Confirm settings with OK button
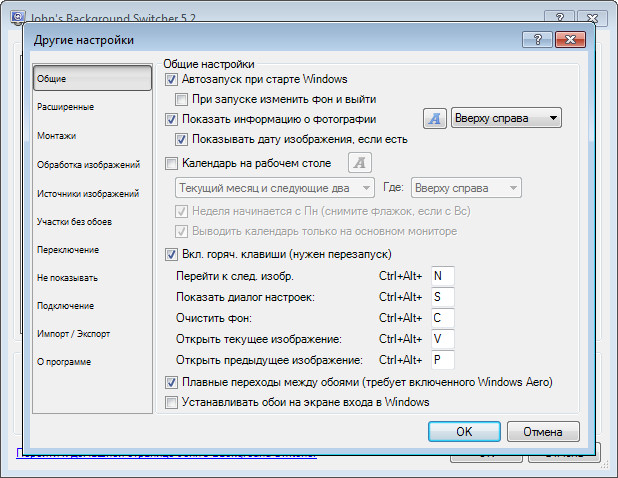The width and height of the screenshot is (618, 478). pos(464,432)
